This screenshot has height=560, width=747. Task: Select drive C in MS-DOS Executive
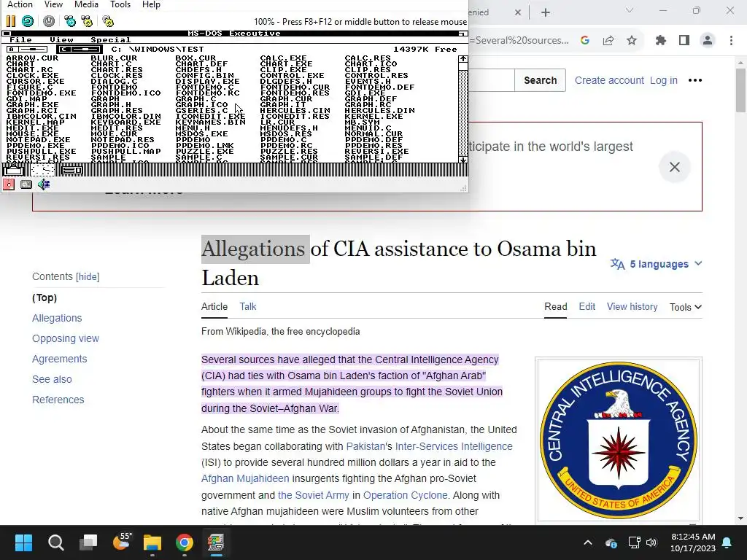coord(80,49)
